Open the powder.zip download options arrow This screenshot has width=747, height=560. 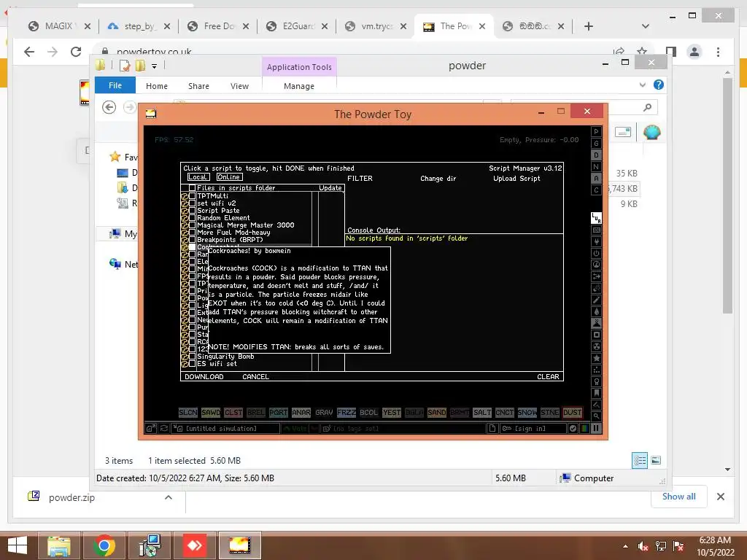pos(169,497)
